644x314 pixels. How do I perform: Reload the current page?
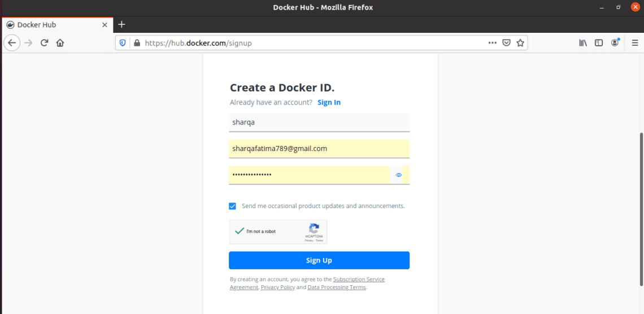45,43
